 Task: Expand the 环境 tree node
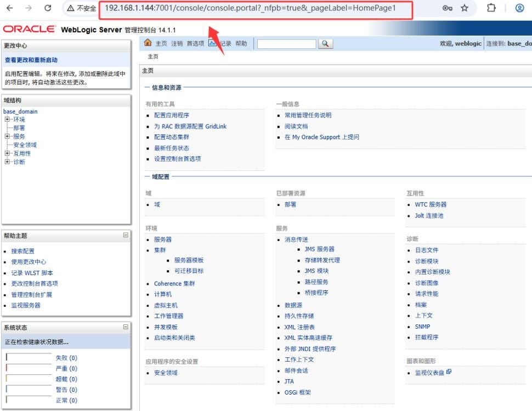coord(7,119)
